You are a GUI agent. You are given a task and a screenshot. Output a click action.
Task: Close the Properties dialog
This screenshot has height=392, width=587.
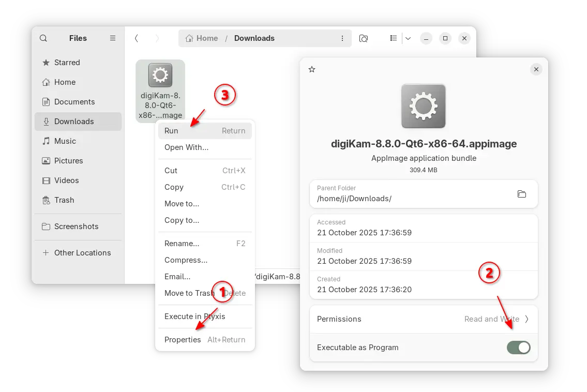tap(536, 69)
